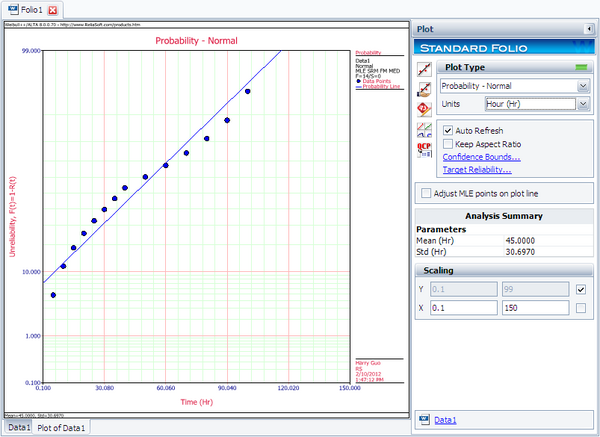Switch to the Data1 sheet tab

(19, 427)
